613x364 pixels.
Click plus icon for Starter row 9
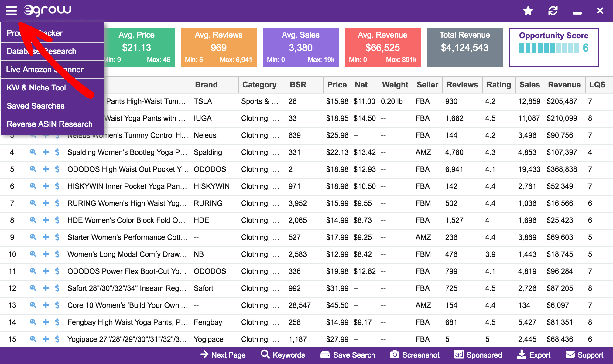coord(46,237)
